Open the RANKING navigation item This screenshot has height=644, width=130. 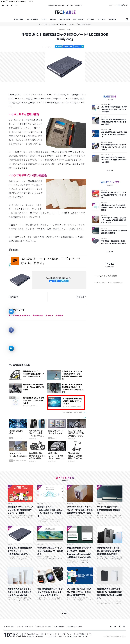click(x=112, y=19)
